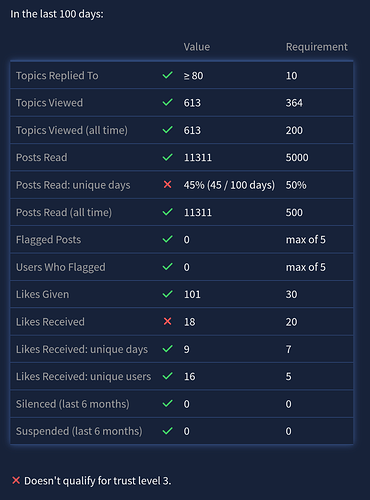Click the Topics Viewed requirement 364
This screenshot has height=500, width=370.
tap(294, 103)
